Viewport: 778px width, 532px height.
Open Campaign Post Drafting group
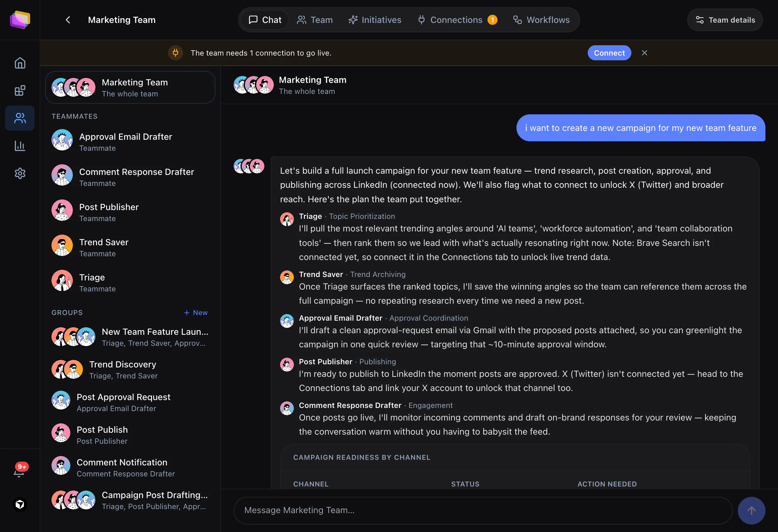pyautogui.click(x=130, y=500)
